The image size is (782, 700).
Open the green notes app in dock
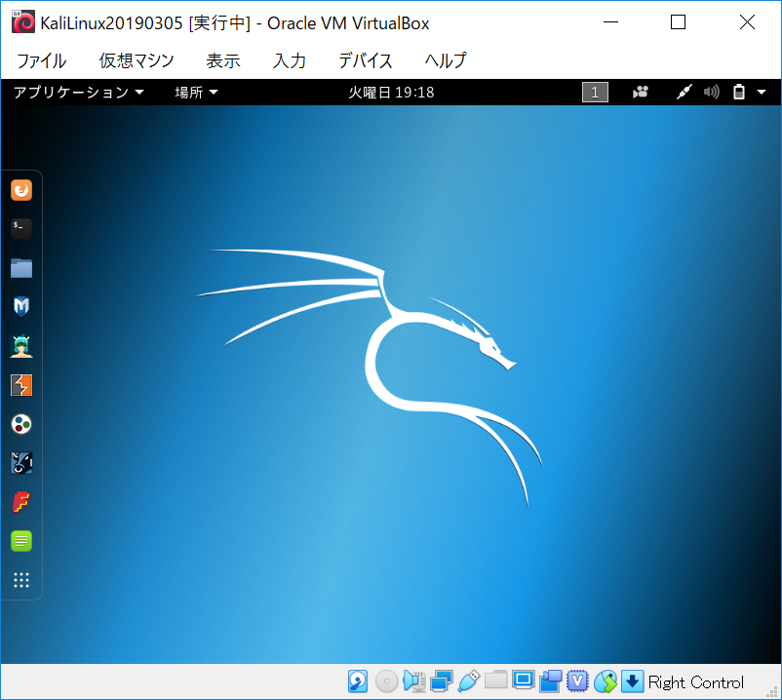click(21, 541)
